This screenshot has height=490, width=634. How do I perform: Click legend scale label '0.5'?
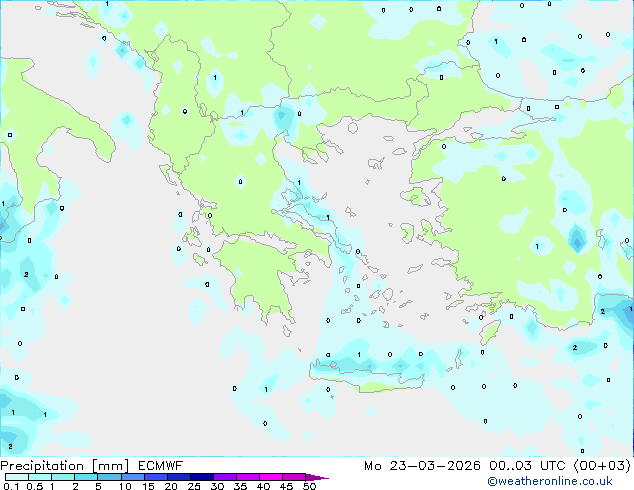pyautogui.click(x=35, y=486)
